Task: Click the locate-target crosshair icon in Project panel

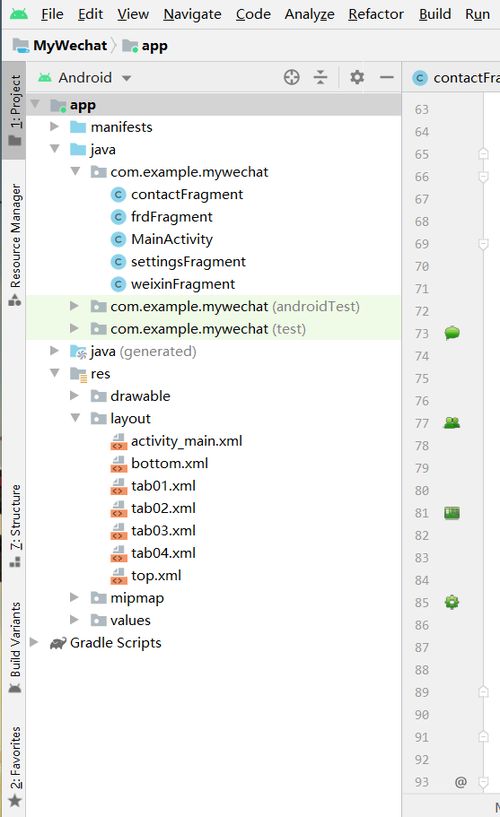Action: point(292,77)
